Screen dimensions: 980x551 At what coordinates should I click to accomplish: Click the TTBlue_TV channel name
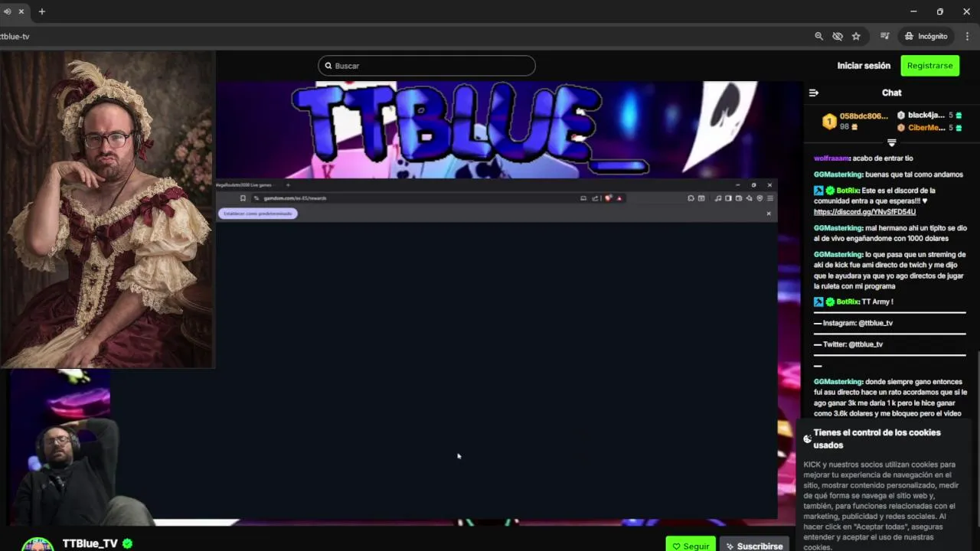[x=90, y=543]
